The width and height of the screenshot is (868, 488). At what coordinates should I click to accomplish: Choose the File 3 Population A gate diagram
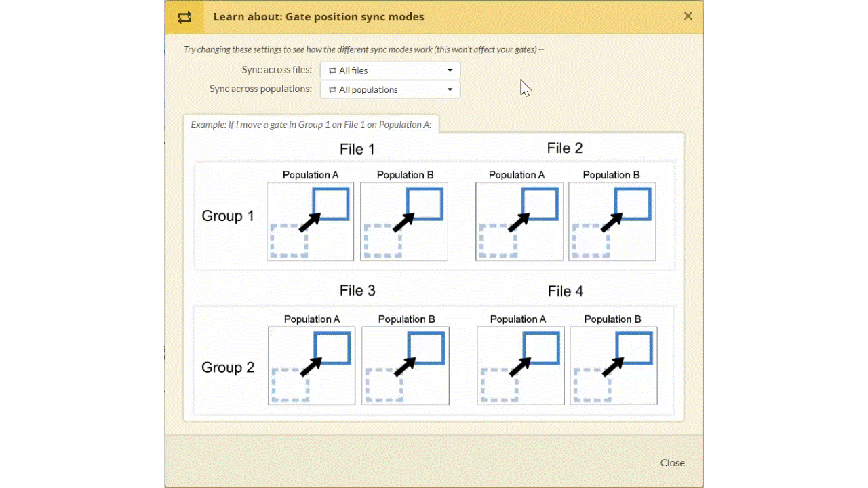tap(311, 366)
